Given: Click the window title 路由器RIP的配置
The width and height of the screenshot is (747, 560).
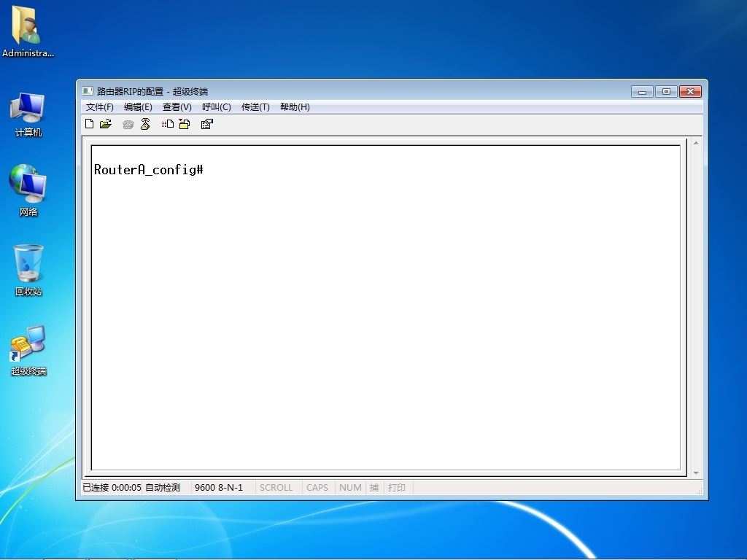Looking at the screenshot, I should (x=130, y=91).
